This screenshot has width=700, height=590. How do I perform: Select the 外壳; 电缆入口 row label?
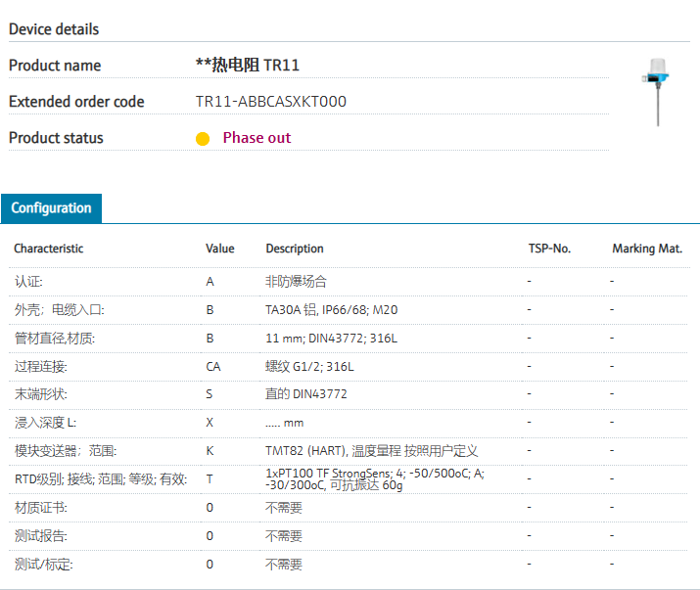(59, 310)
